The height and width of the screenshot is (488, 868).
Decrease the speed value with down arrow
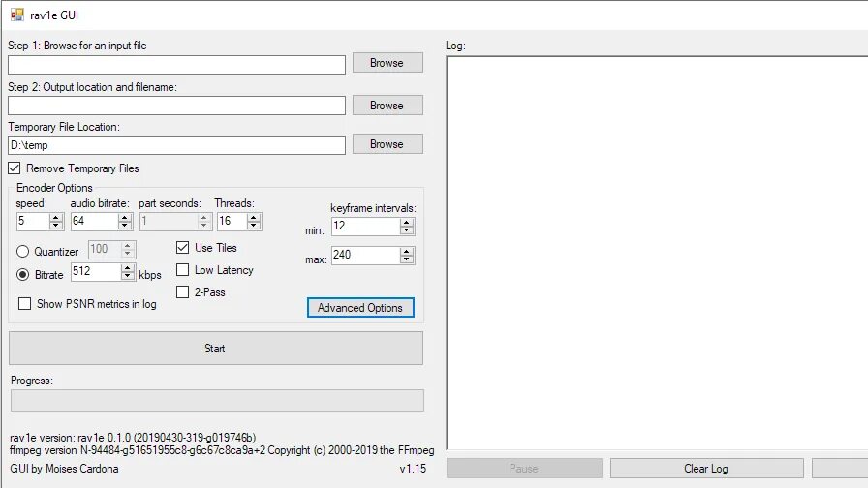[55, 226]
